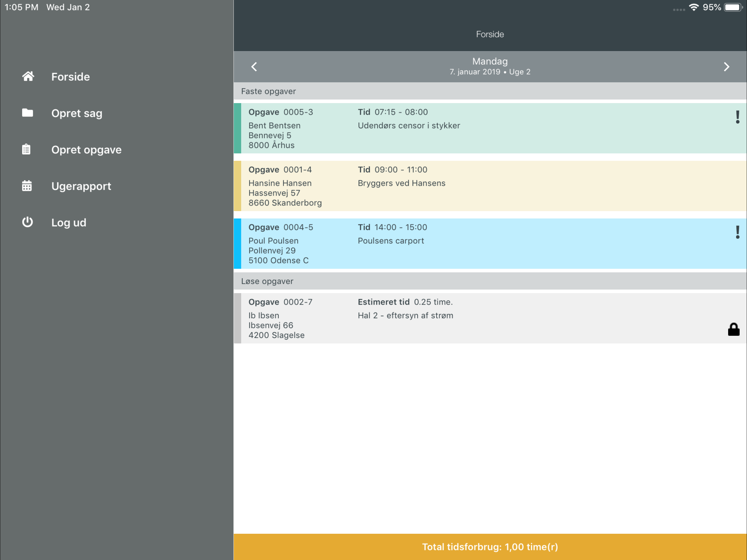
Task: Click green color strip of task 0005-3
Action: (x=237, y=128)
